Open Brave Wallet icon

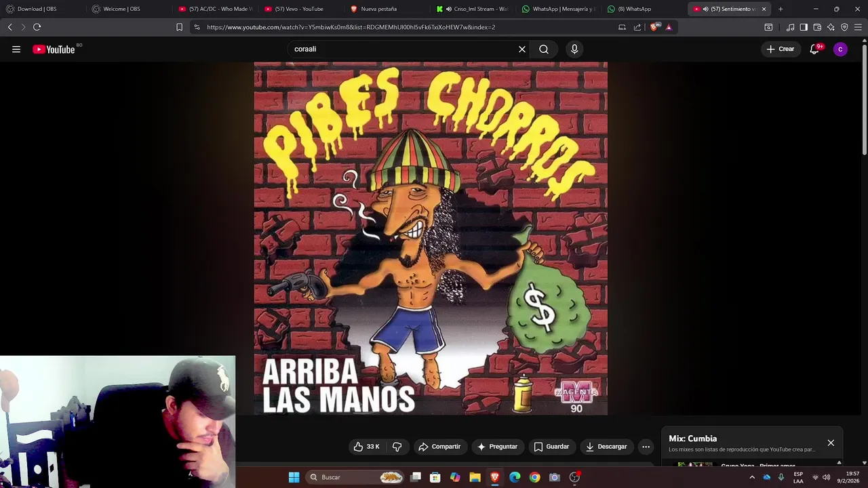click(817, 27)
